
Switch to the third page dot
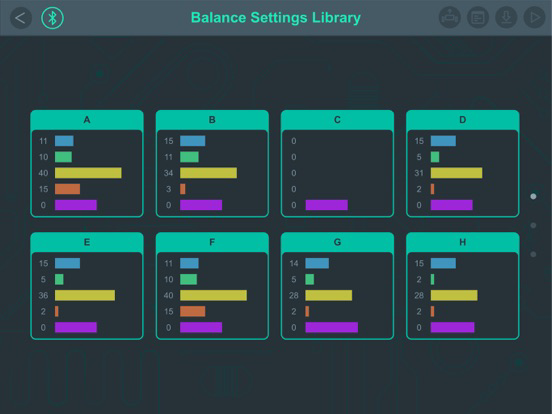tap(533, 254)
